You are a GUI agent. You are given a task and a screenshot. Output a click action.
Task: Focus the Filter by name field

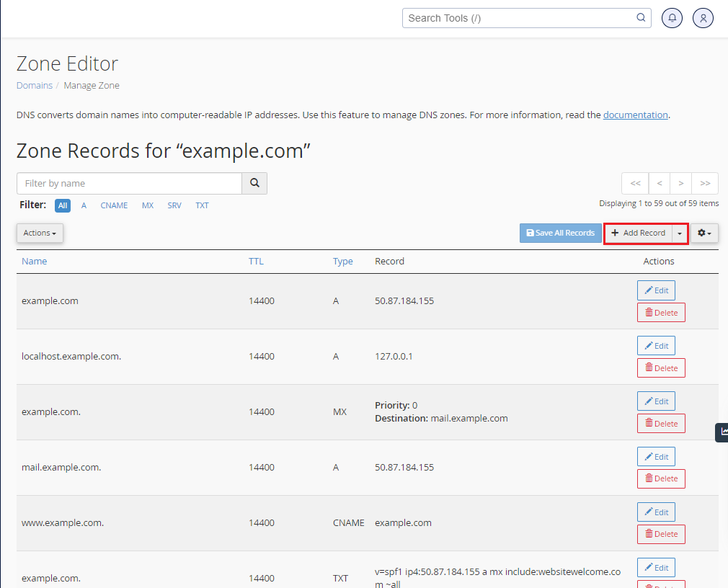[130, 183]
